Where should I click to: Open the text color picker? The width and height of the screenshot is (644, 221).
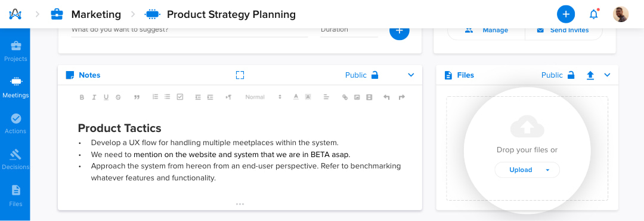coord(295,97)
